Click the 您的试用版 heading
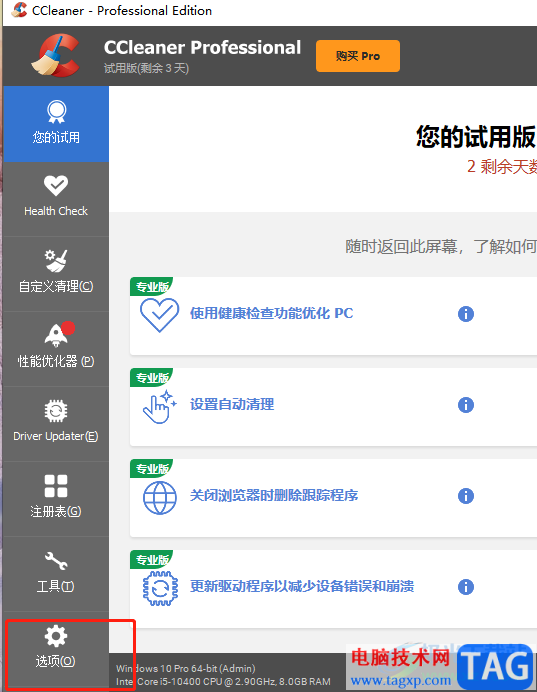The width and height of the screenshot is (537, 692). tap(477, 136)
